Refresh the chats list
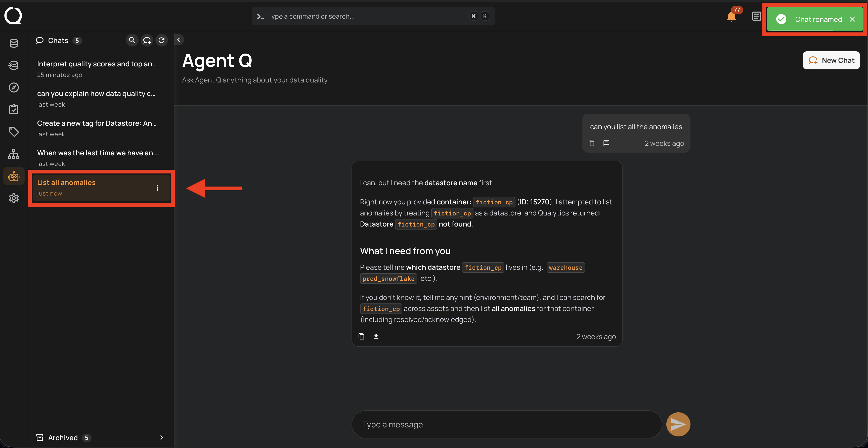The height and width of the screenshot is (448, 868). pyautogui.click(x=162, y=40)
